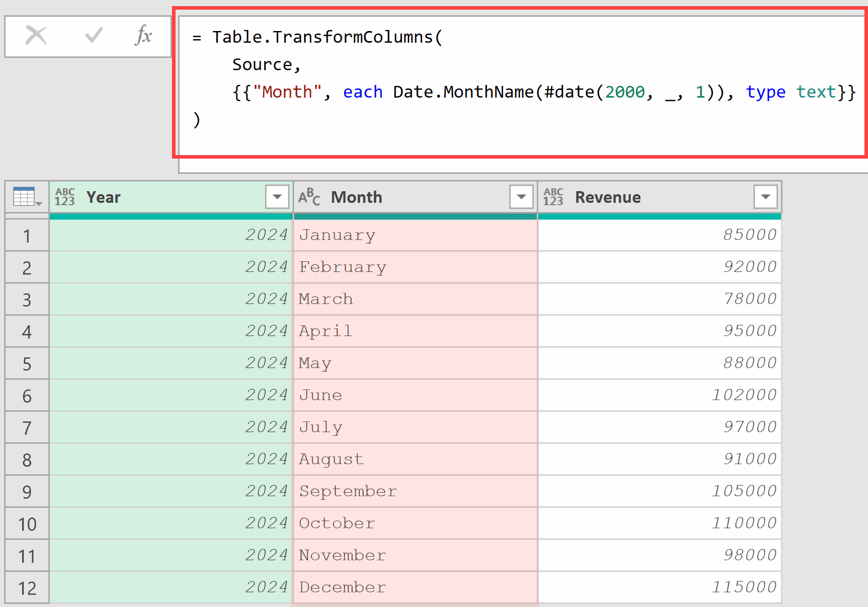Viewport: 868px width, 607px height.
Task: Click the January cell in Month column
Action: [x=356, y=235]
